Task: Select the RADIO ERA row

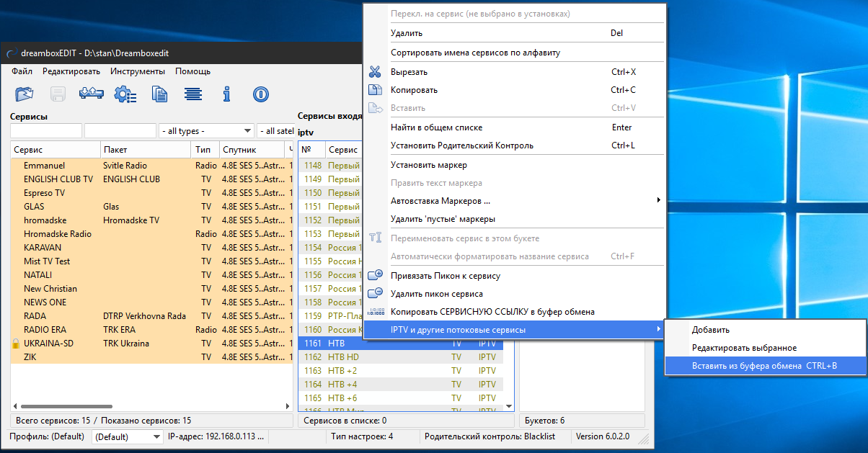Action: point(152,330)
